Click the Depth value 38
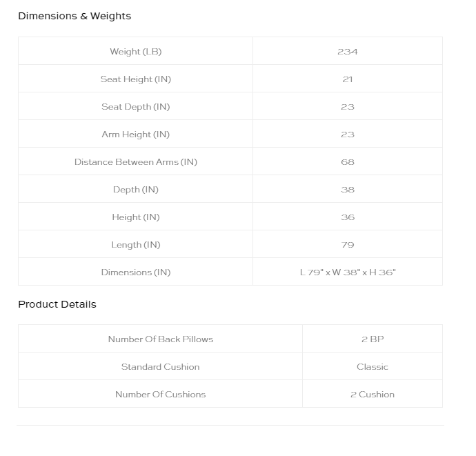Viewport: 476px width, 456px height. click(x=348, y=190)
